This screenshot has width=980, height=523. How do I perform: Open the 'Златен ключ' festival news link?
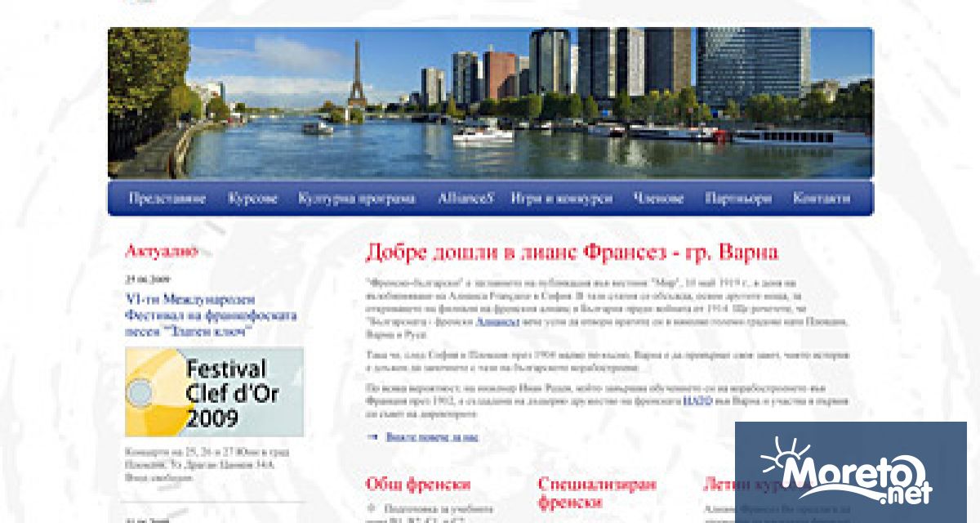click(211, 315)
